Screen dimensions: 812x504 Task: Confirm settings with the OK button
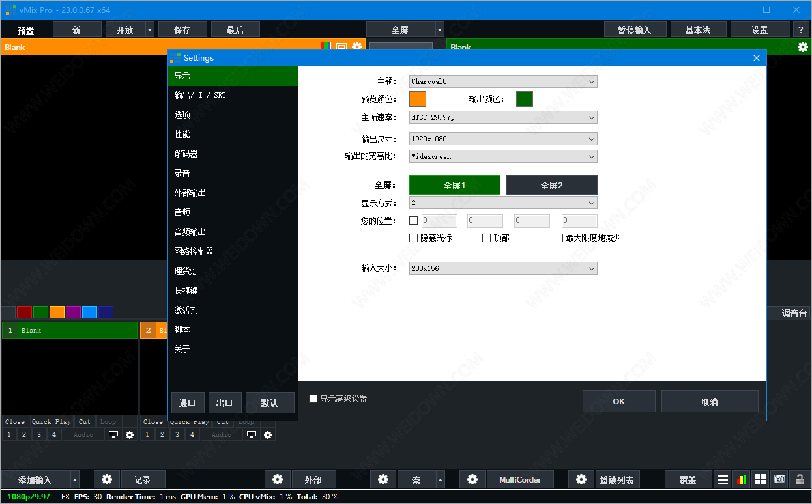point(618,401)
